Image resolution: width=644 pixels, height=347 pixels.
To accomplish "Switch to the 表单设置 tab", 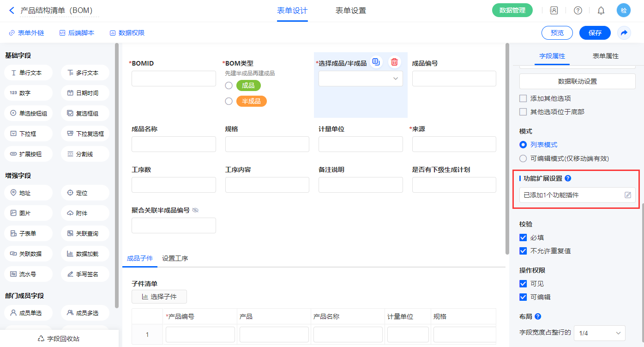I will click(350, 11).
